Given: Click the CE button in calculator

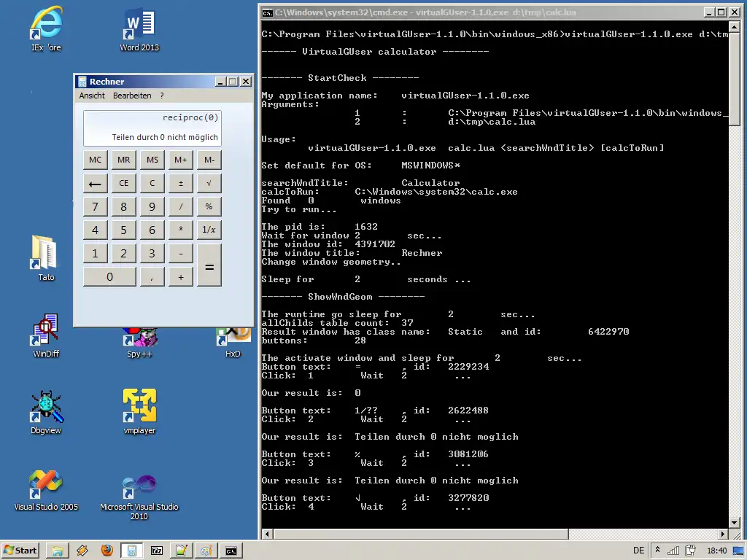Looking at the screenshot, I should 124,183.
